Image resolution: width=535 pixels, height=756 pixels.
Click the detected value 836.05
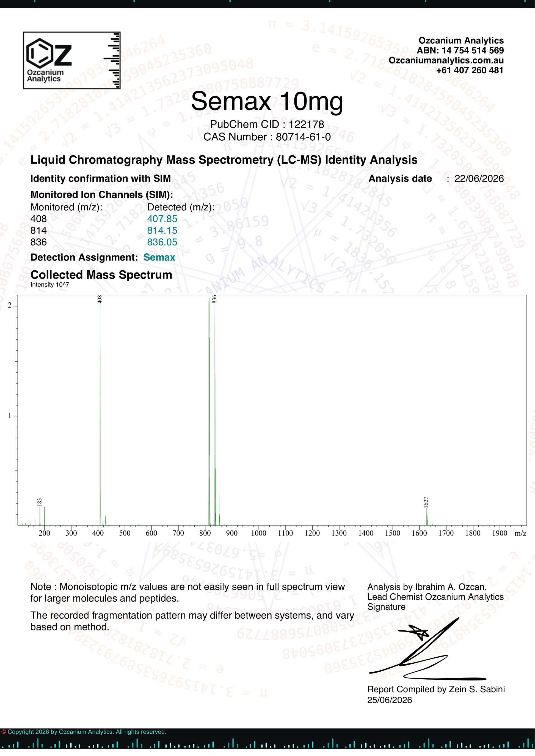(x=162, y=242)
